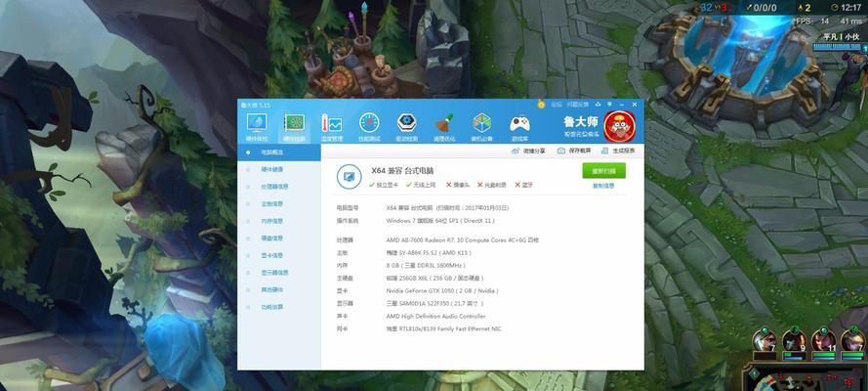Viewport: 868px width, 391px height.
Task: Click the game clock 12:17 in the game HUD
Action: coord(850,8)
